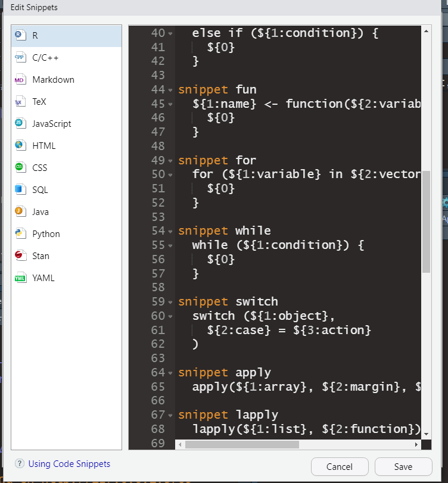Click the Save button
The width and height of the screenshot is (448, 483).
coord(403,467)
